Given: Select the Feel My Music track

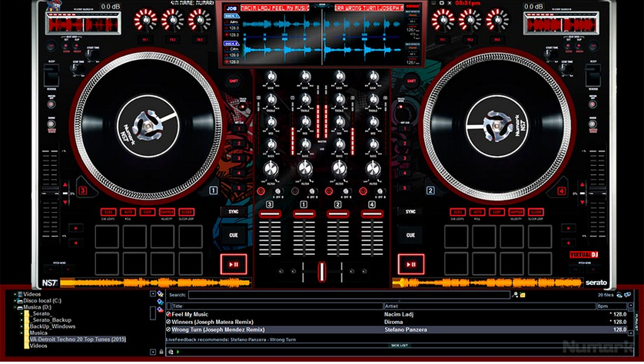Looking at the screenshot, I should [397, 314].
